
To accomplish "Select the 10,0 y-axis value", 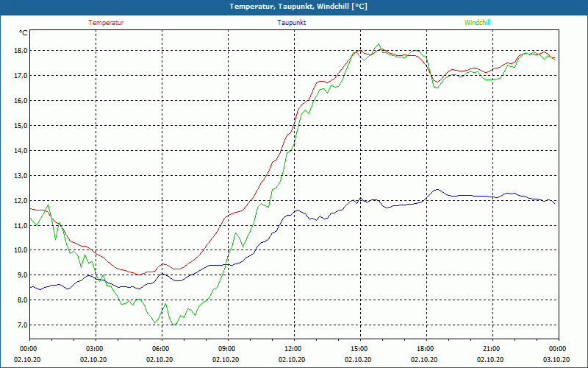I will [x=21, y=250].
